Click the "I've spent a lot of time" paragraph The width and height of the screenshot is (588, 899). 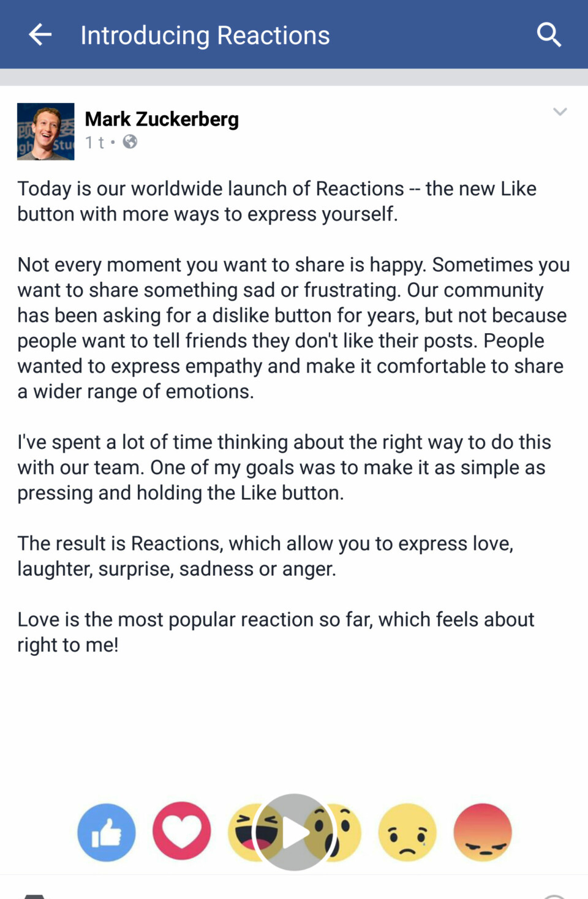click(x=284, y=467)
